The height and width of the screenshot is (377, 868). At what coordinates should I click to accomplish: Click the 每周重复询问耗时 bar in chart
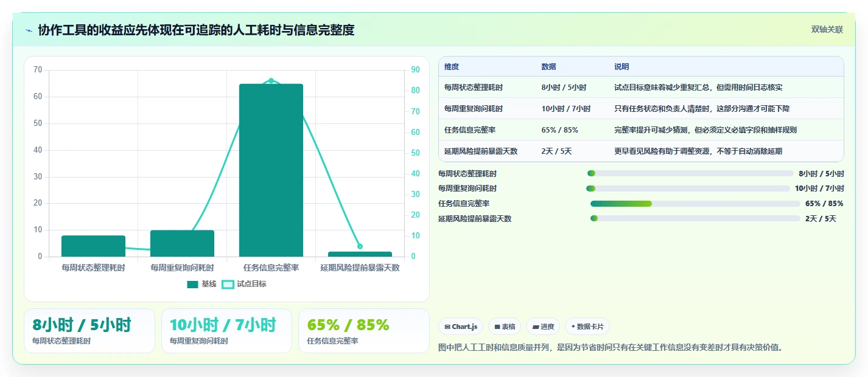tap(182, 243)
